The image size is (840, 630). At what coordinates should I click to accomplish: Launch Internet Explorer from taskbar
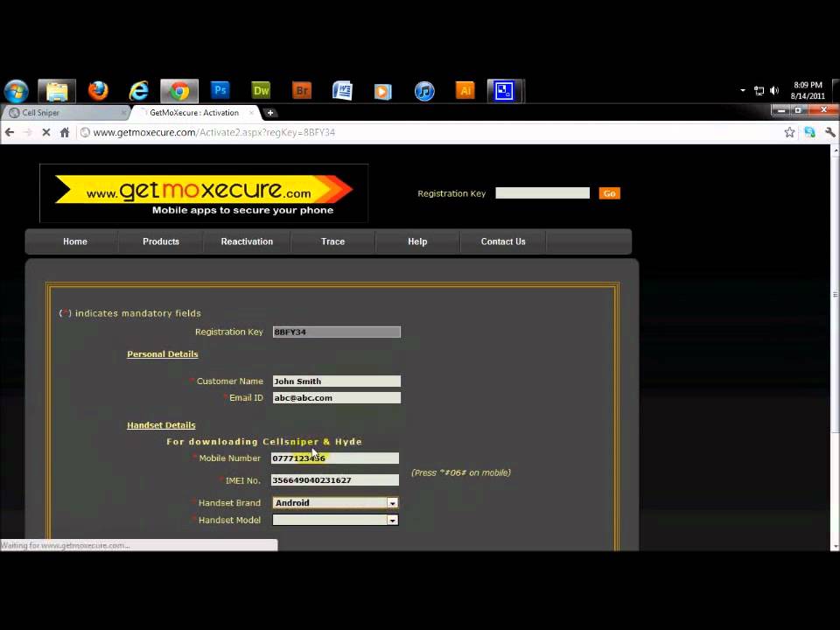pyautogui.click(x=139, y=90)
